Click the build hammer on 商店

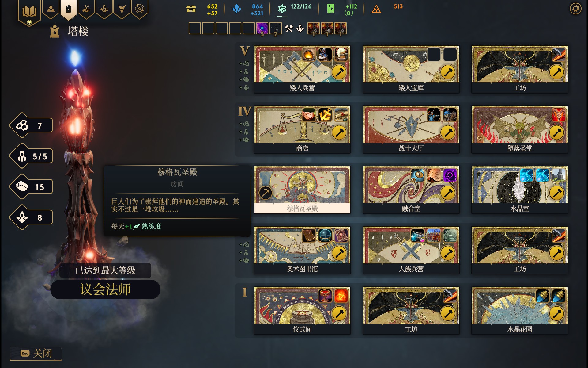pyautogui.click(x=339, y=133)
